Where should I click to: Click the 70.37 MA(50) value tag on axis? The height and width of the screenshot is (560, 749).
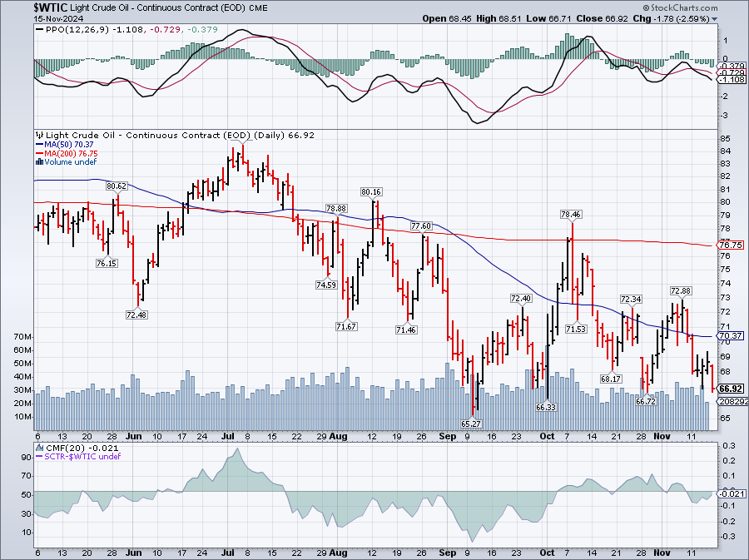[730, 336]
